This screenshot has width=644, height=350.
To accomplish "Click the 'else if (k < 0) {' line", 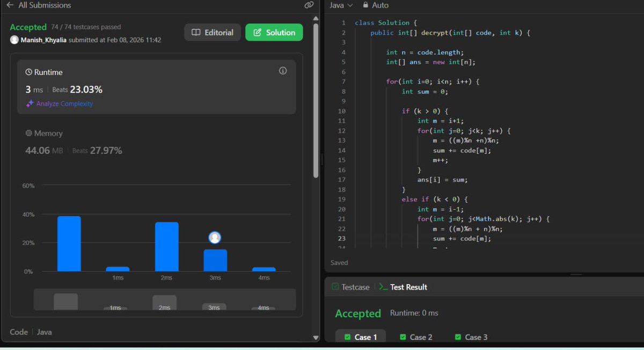I will click(434, 199).
